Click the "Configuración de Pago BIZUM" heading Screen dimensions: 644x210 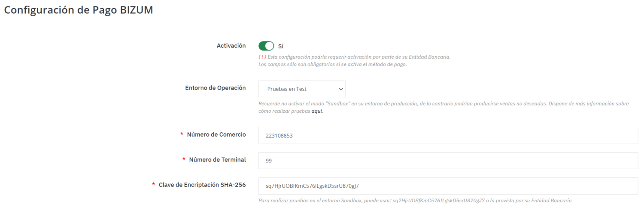click(x=79, y=10)
